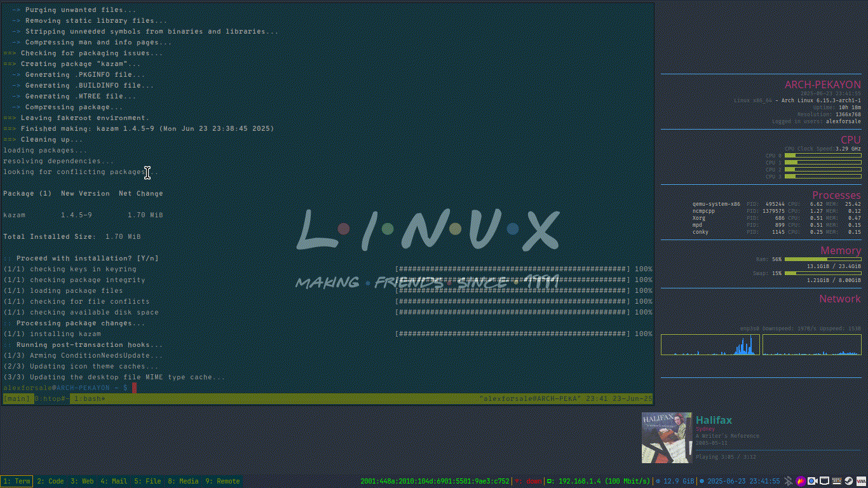Image resolution: width=868 pixels, height=488 pixels.
Task: Open the VMware tray icon
Action: point(862,481)
